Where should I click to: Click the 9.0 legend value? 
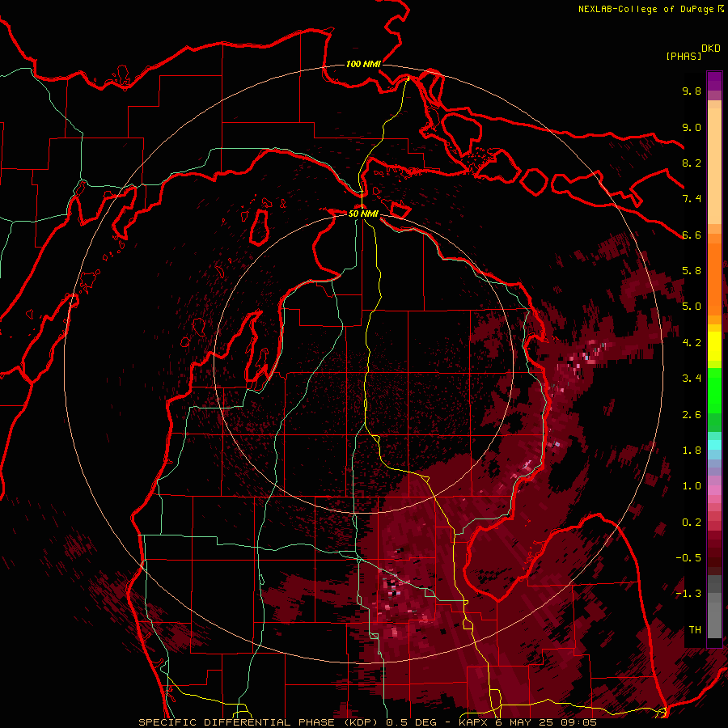[692, 127]
